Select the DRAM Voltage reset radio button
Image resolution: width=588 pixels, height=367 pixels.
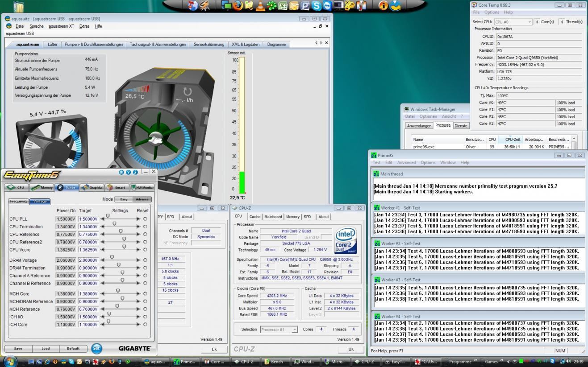(x=145, y=260)
